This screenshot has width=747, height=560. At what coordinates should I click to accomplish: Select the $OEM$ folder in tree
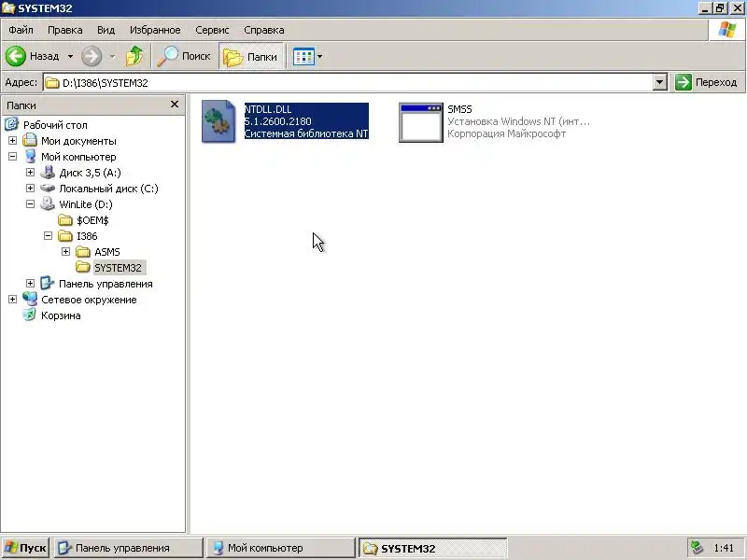click(x=84, y=220)
